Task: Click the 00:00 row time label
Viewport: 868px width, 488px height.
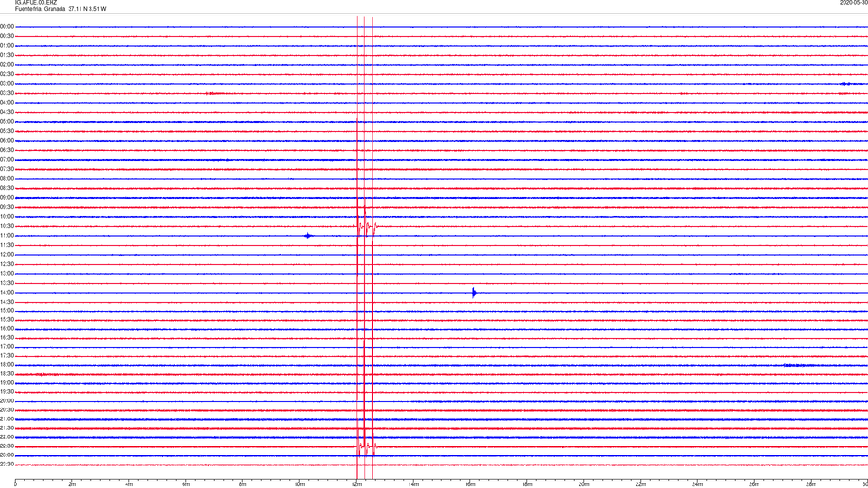Action: [6, 26]
